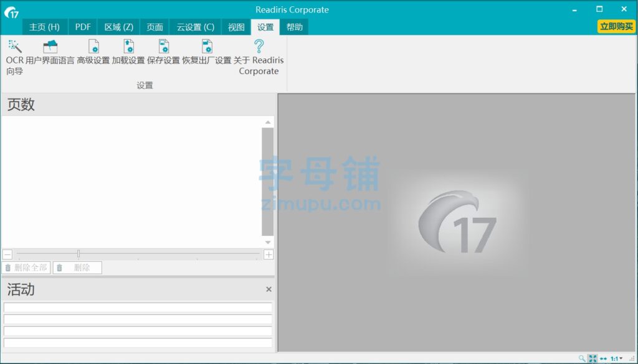
Task: Open 关于 Readiris Corporate about dialog
Action: pos(259,57)
